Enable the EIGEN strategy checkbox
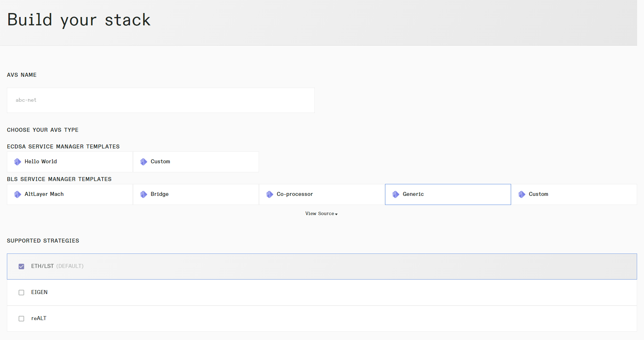Viewport: 644px width, 340px height. tap(21, 293)
